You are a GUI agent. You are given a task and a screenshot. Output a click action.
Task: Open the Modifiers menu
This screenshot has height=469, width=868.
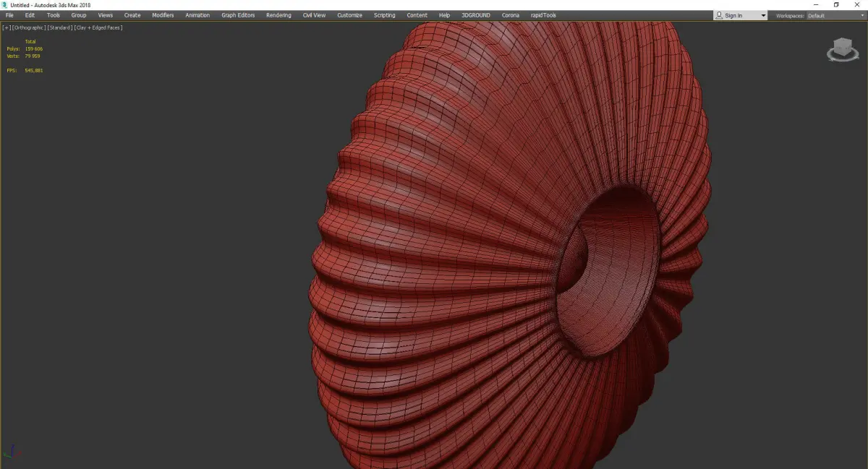pos(163,15)
